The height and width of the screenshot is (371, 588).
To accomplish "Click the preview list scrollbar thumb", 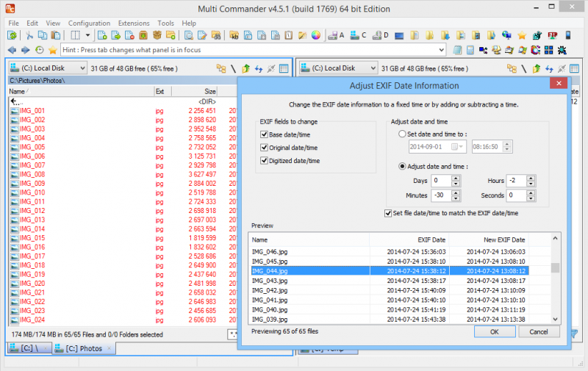I will click(x=556, y=267).
